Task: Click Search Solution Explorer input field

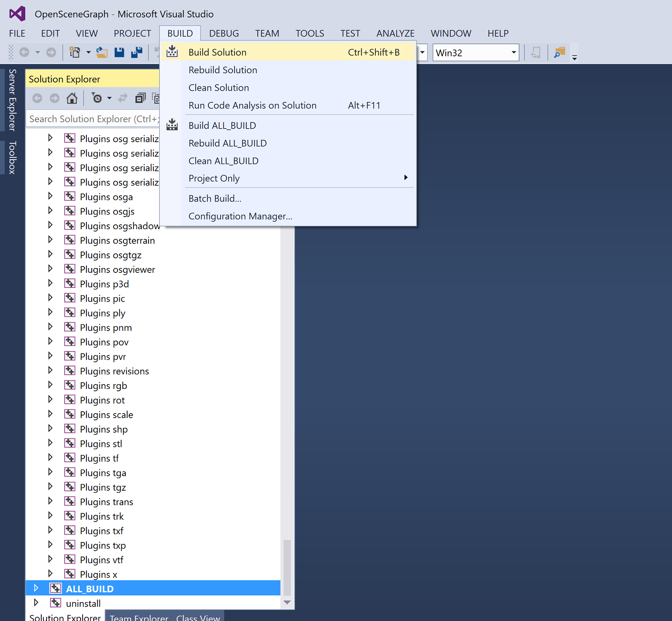Action: coord(92,119)
